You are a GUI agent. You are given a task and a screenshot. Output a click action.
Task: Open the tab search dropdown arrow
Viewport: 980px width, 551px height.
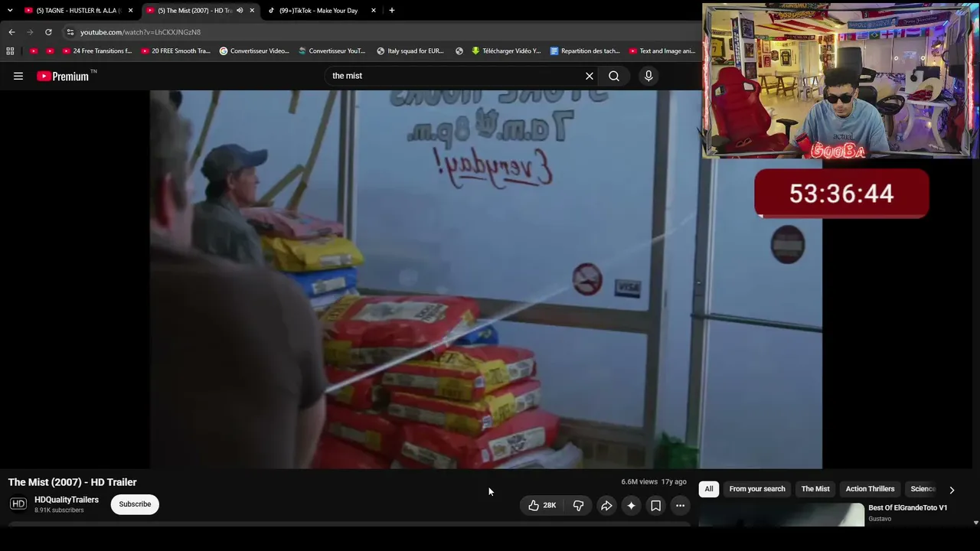tap(10, 11)
